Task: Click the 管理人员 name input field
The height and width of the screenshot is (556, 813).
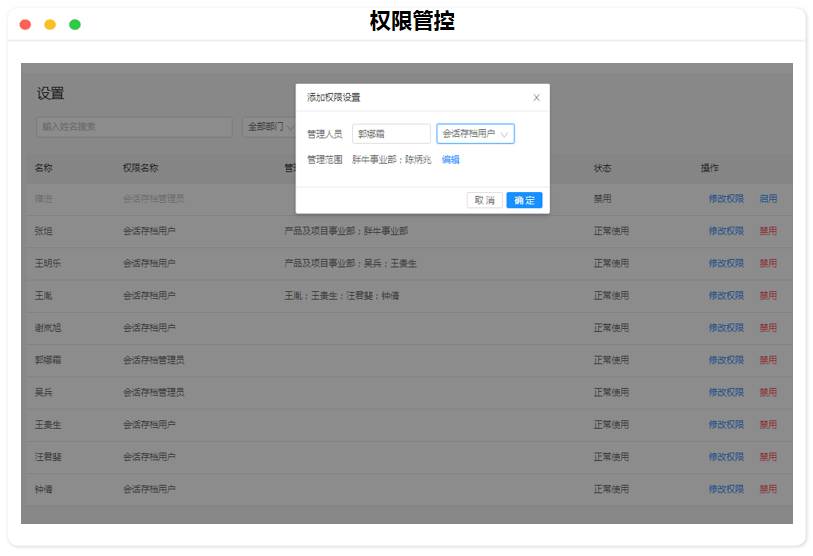Action: pyautogui.click(x=391, y=134)
